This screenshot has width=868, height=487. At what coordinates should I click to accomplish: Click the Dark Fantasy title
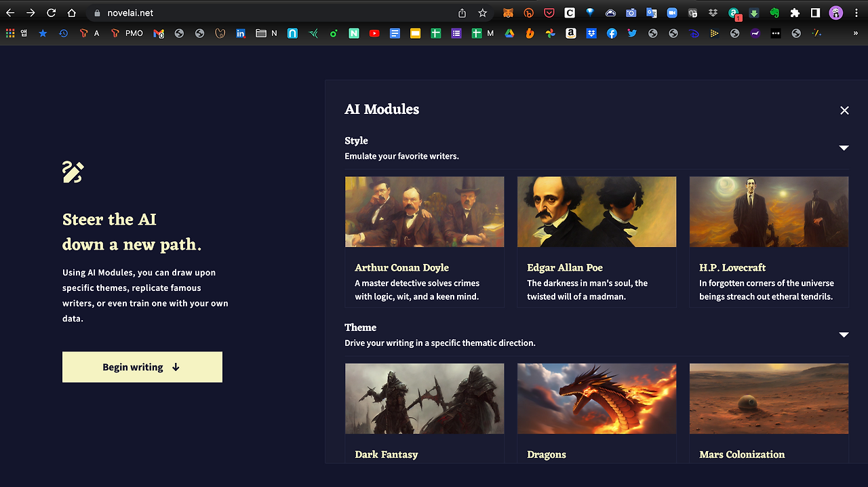(386, 454)
